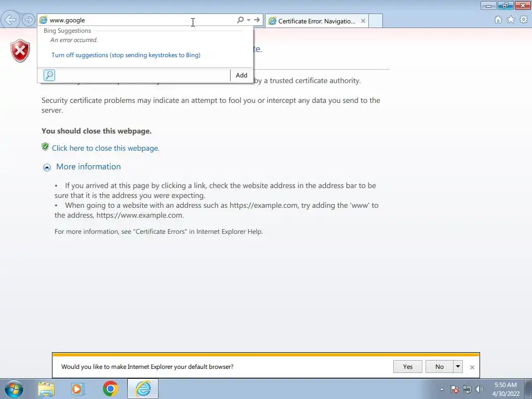Show hidden system tray icons
Viewport: 532px width, 399px height.
tap(442, 389)
